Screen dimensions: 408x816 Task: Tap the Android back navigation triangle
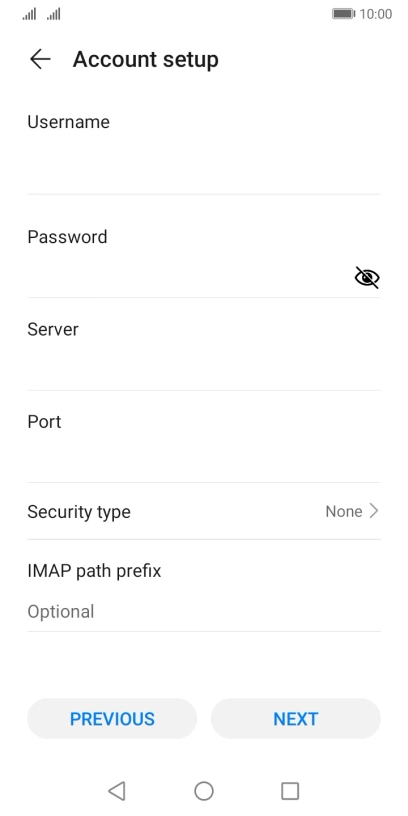[x=117, y=791]
